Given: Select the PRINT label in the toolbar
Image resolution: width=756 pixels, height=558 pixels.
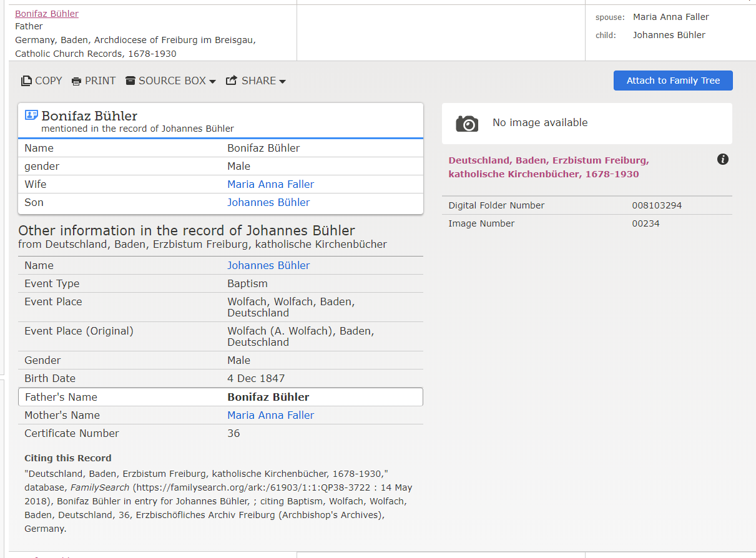Looking at the screenshot, I should [x=101, y=81].
